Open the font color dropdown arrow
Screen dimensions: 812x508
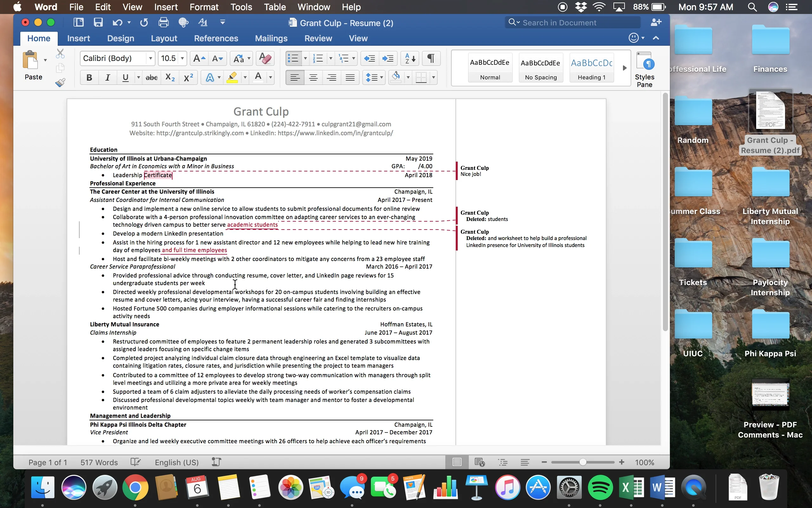click(271, 77)
